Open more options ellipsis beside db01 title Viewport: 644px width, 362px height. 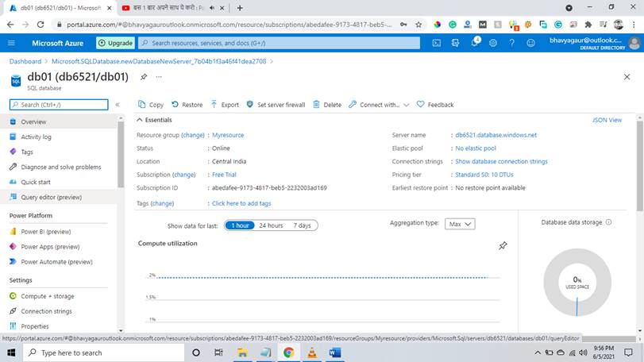point(159,77)
